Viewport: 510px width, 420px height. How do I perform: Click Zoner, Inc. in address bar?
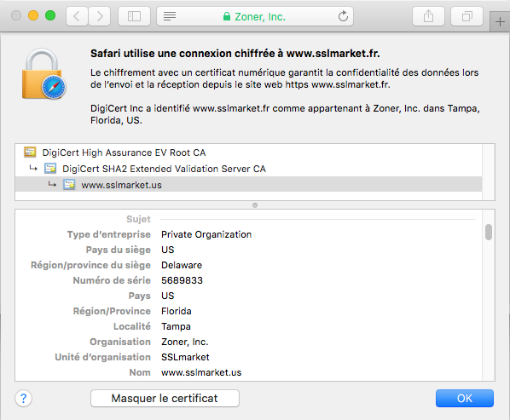point(260,16)
